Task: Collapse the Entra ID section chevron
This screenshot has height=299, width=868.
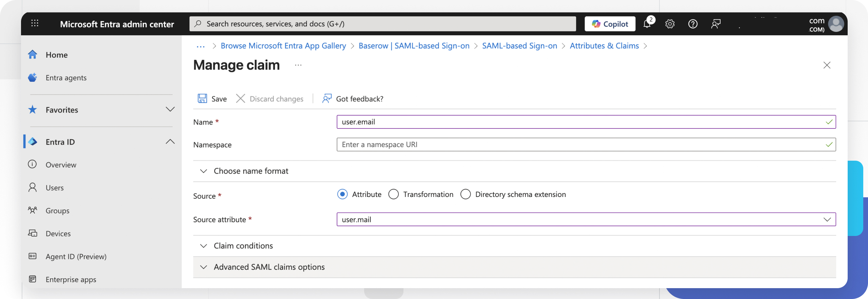Action: (170, 142)
